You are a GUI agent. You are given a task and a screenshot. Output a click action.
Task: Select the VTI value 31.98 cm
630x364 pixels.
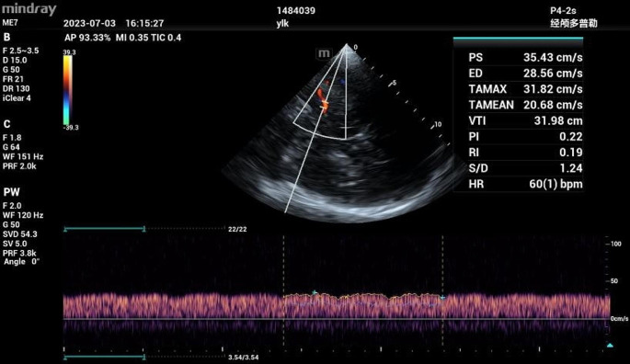pos(558,121)
